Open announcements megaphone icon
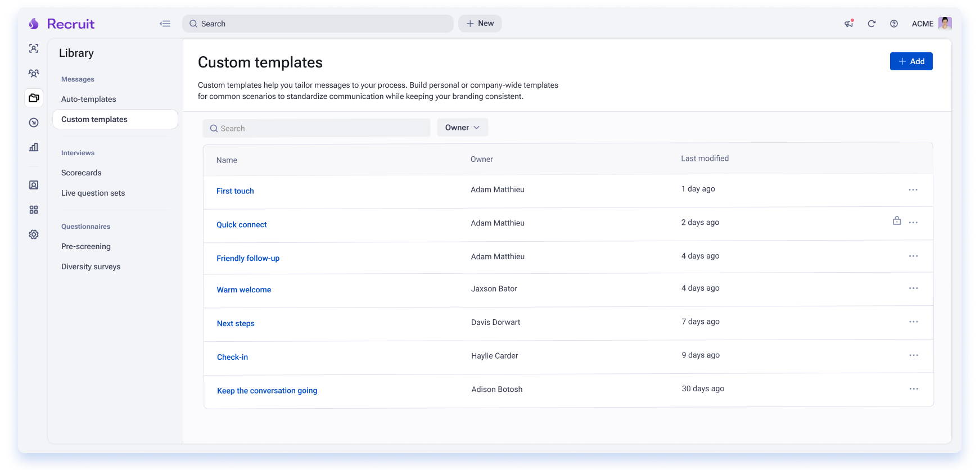Screen dimensions: 980x470 point(849,24)
